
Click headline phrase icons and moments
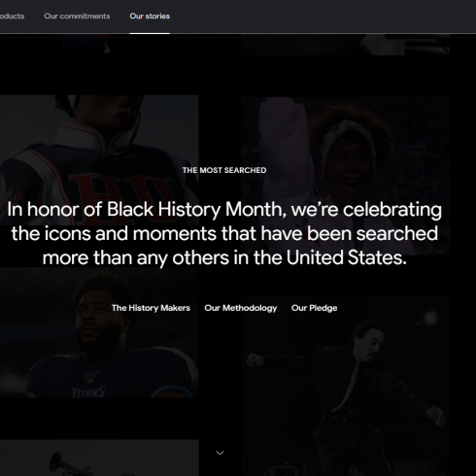coord(130,233)
